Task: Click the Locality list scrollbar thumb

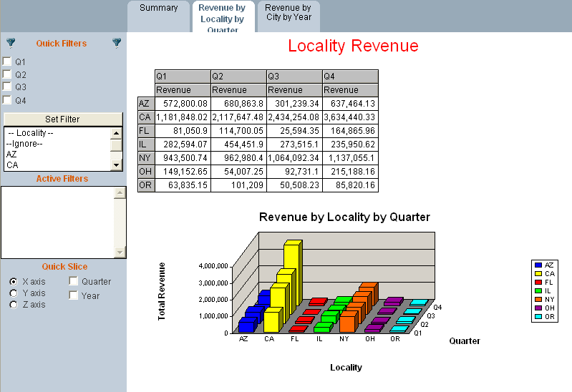Action: point(116,144)
